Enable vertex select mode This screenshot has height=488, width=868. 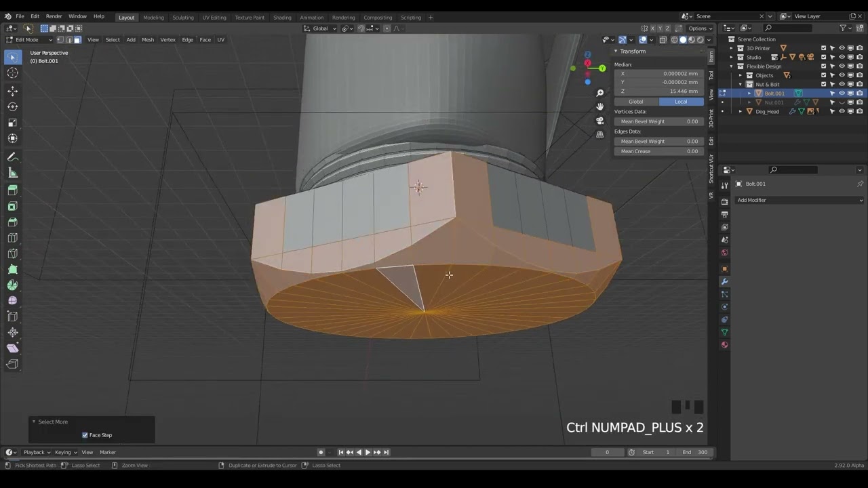point(60,40)
